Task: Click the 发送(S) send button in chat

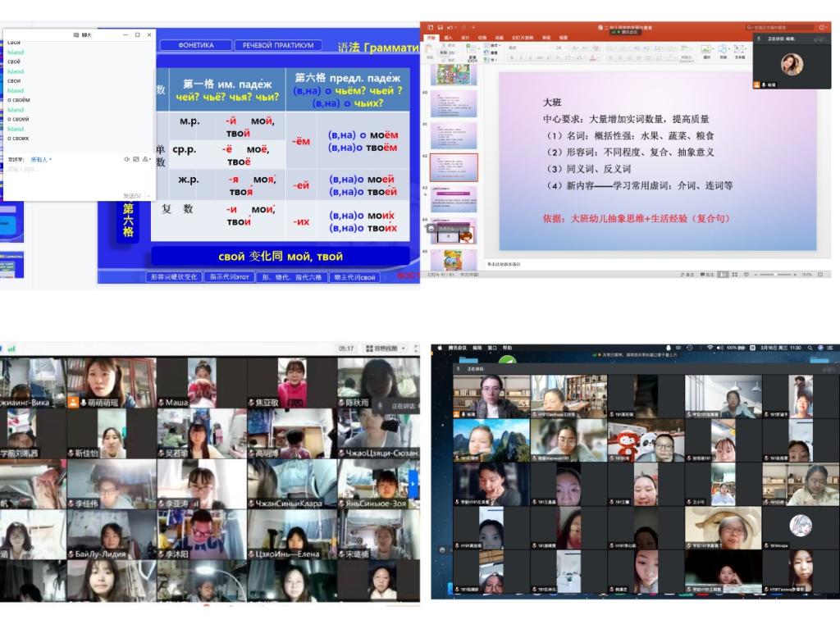Action: [x=132, y=195]
